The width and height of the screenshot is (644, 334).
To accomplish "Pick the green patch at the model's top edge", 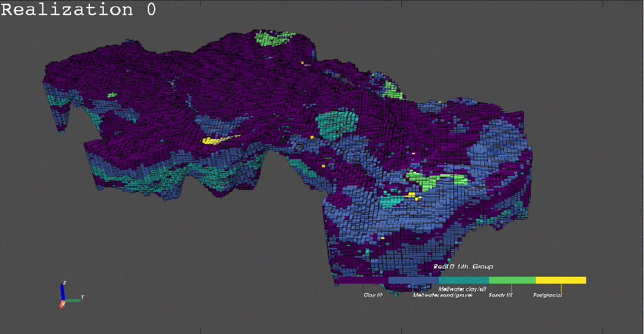I will click(x=275, y=39).
